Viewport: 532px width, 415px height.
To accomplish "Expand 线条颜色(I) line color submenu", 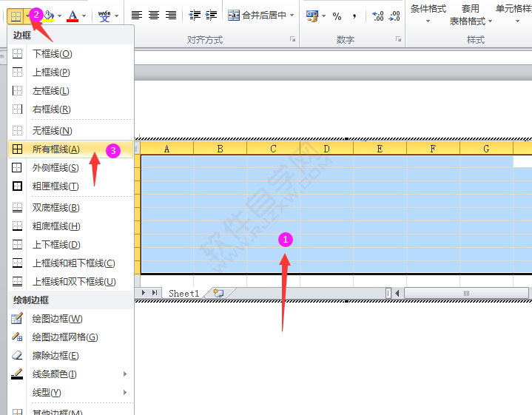I will pos(70,374).
